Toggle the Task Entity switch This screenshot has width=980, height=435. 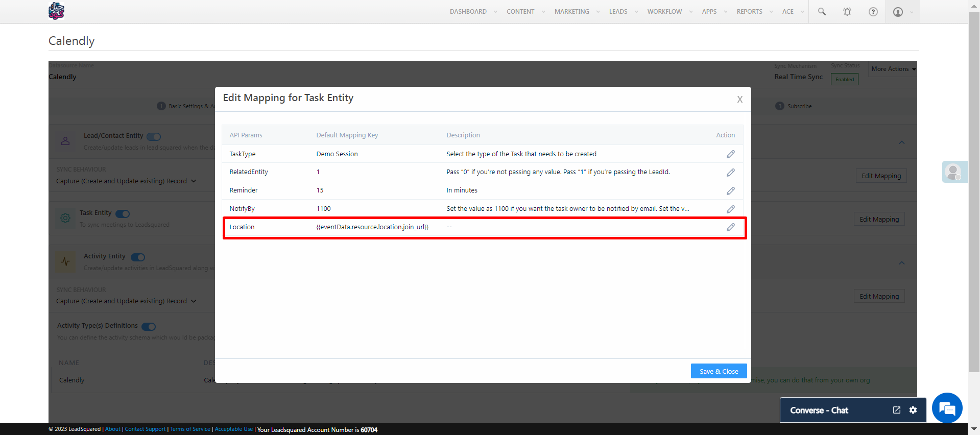[123, 213]
